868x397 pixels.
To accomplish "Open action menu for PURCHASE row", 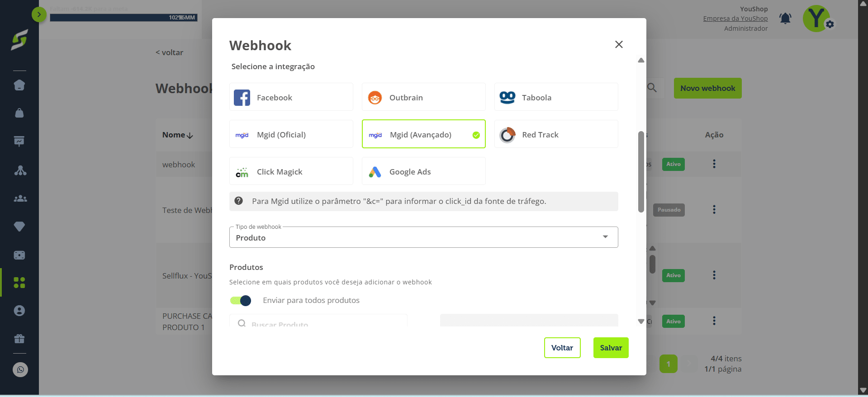I will (714, 321).
